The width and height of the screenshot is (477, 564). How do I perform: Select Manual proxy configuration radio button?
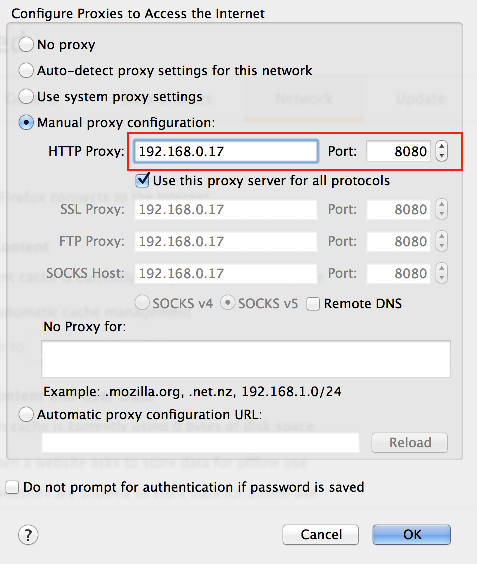pos(26,123)
